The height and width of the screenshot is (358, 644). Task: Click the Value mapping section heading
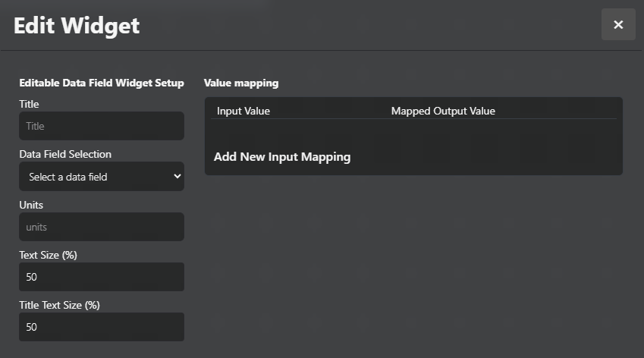241,83
